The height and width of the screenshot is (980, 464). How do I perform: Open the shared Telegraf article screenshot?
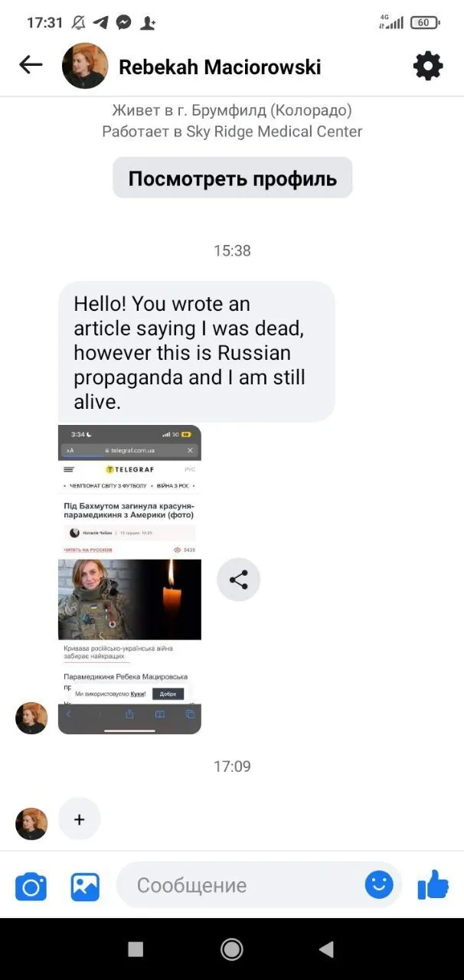tap(129, 580)
